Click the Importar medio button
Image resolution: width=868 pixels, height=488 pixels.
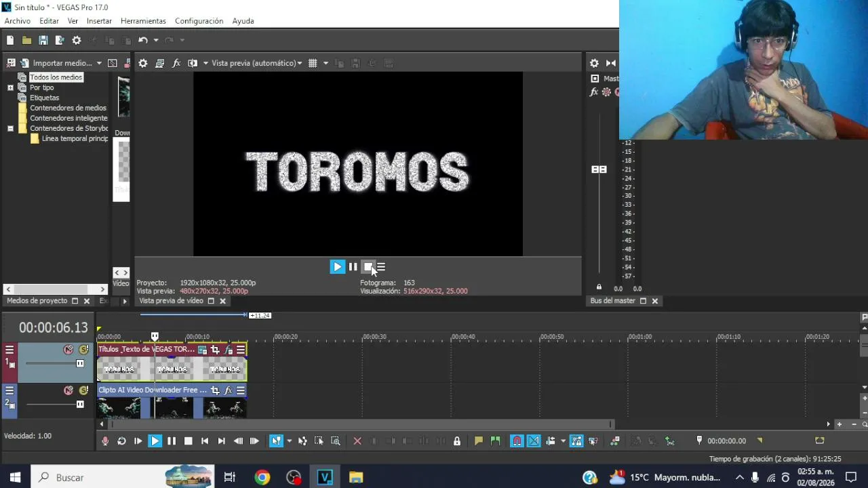(x=56, y=63)
